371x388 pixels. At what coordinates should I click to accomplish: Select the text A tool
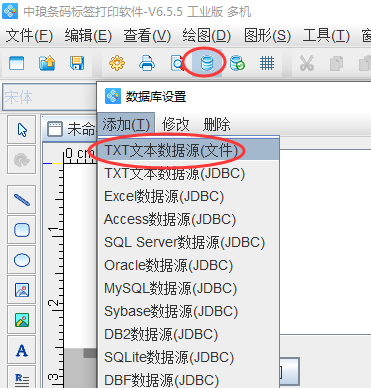(x=22, y=350)
